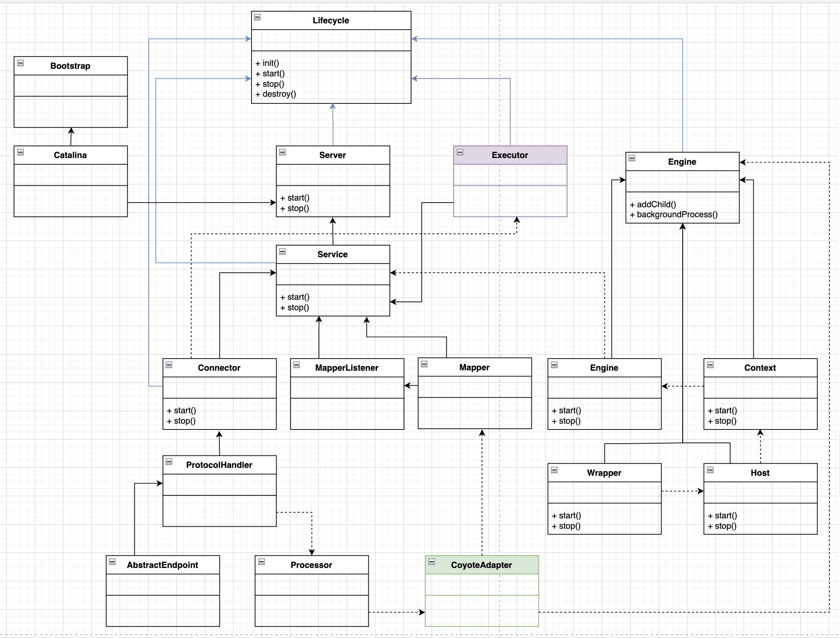Click the purple Executor collapse icon
840x638 pixels.
click(460, 152)
